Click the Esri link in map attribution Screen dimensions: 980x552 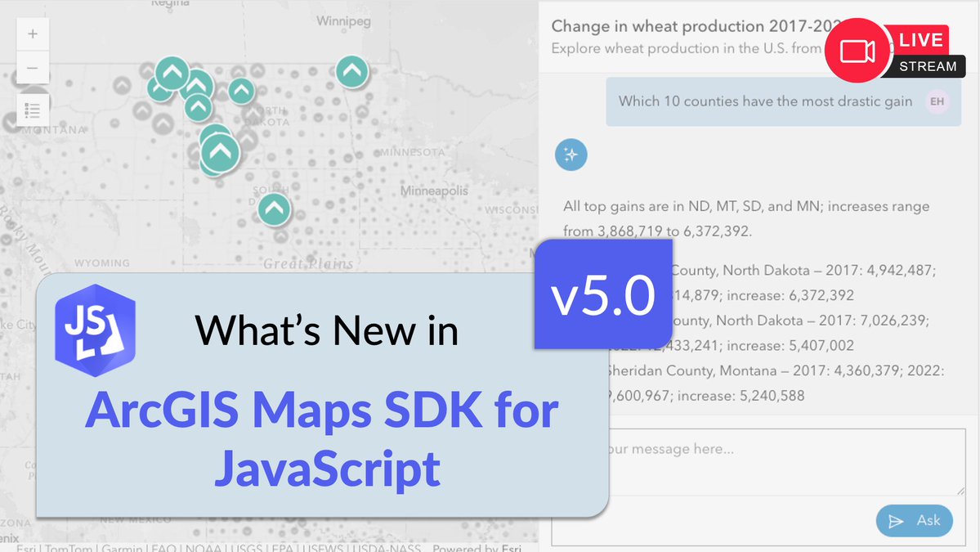coord(511,548)
